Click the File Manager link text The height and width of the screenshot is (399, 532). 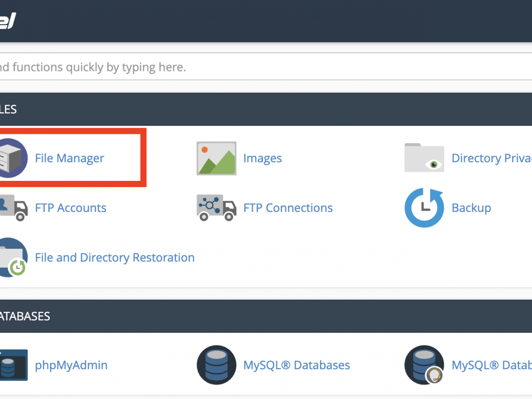[70, 158]
